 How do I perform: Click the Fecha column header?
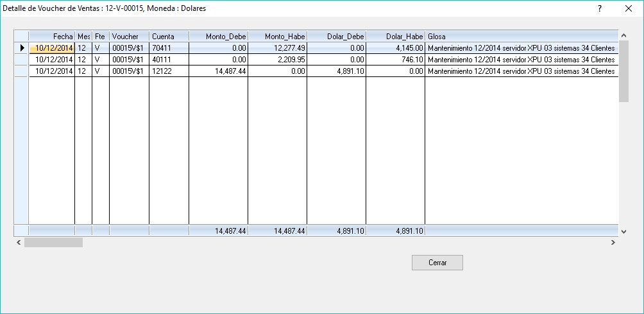(x=52, y=36)
